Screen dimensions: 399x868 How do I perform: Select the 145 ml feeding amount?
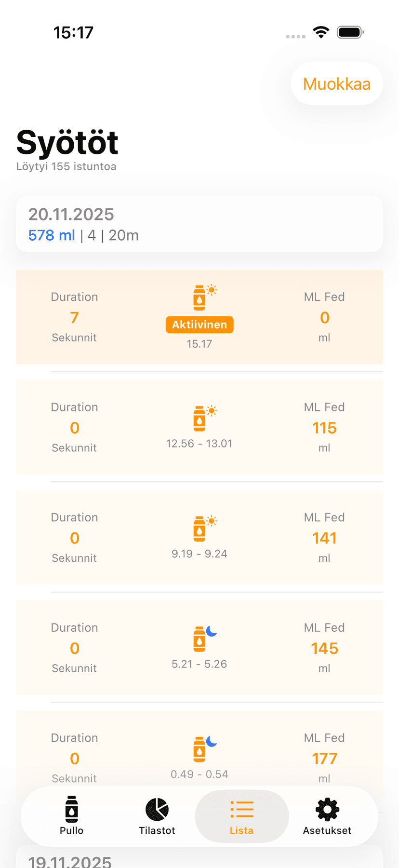click(x=324, y=649)
